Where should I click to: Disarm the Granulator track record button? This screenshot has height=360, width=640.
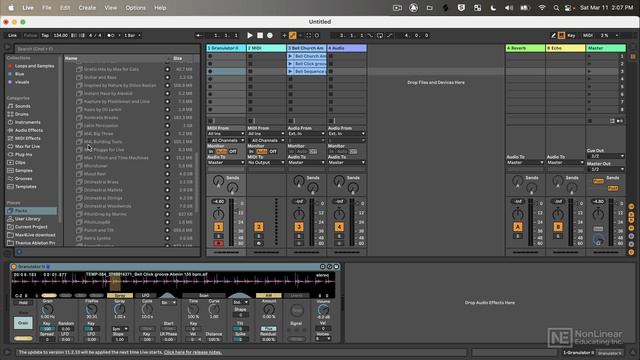click(x=218, y=243)
